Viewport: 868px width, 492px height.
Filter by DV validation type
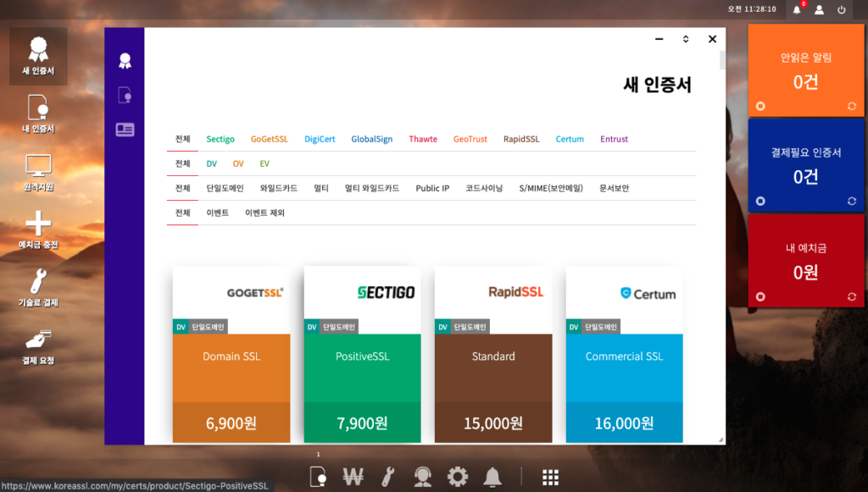point(211,163)
